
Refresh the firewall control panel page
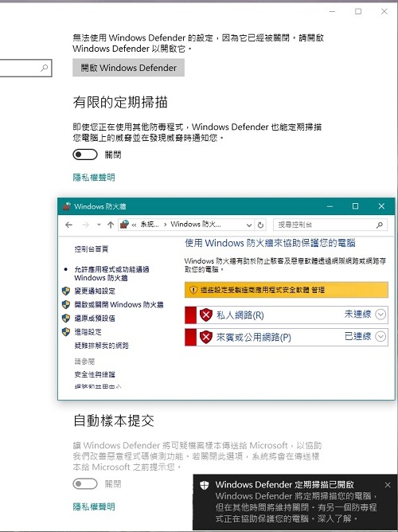[x=260, y=225]
